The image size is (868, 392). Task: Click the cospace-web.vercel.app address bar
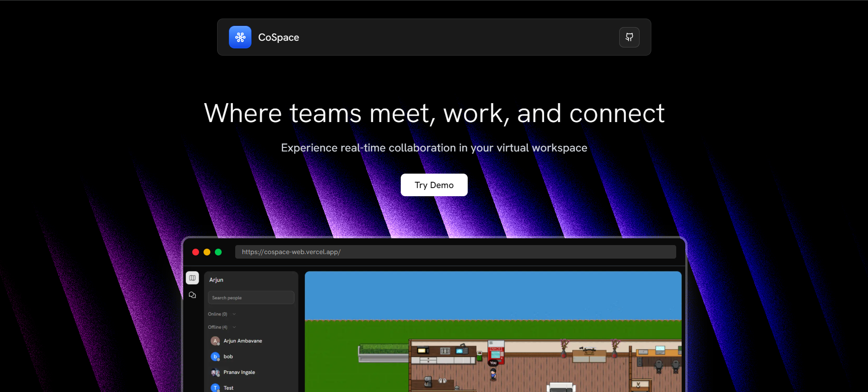point(455,252)
